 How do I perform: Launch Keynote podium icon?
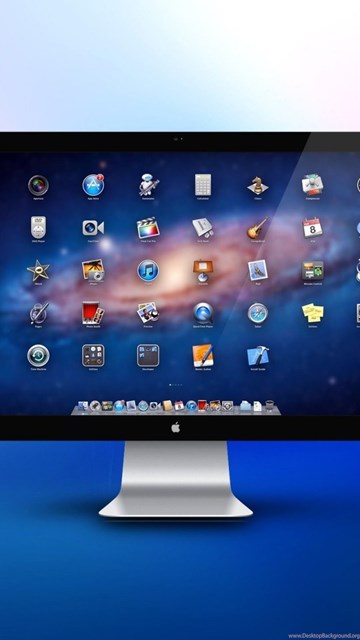[203, 271]
